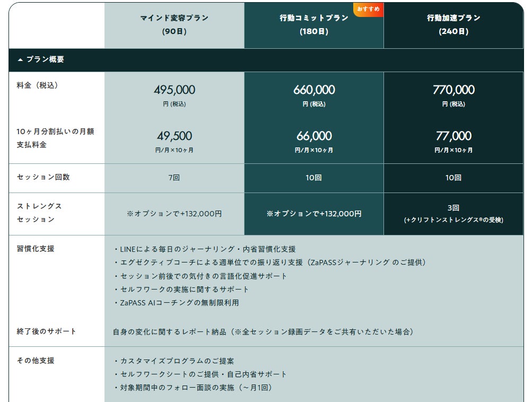This screenshot has height=402, width=532.
Task: Click the 660,000 yen price
Action: [314, 90]
